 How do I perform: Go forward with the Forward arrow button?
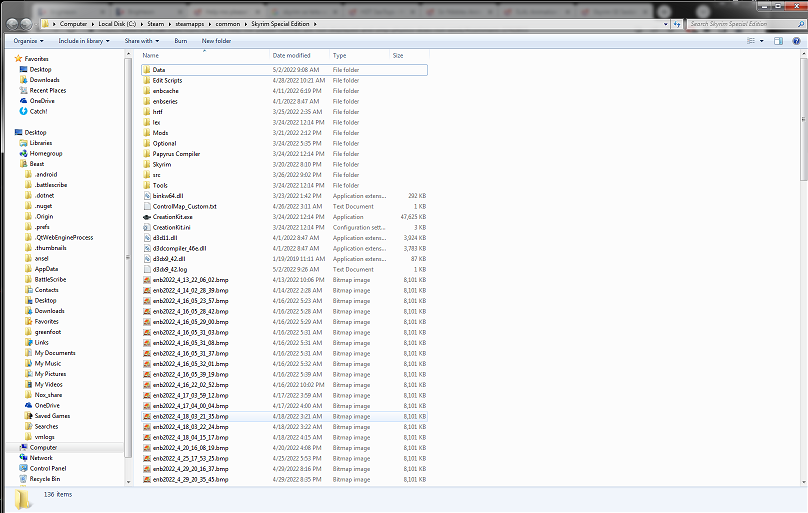26,24
